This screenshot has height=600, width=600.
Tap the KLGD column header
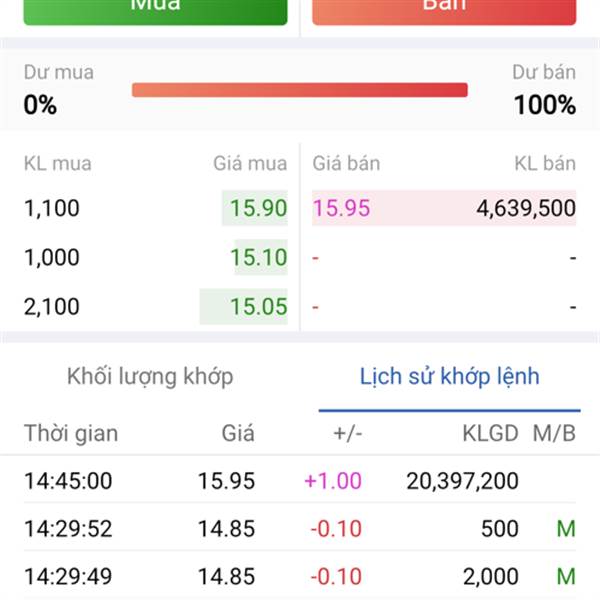point(491,433)
